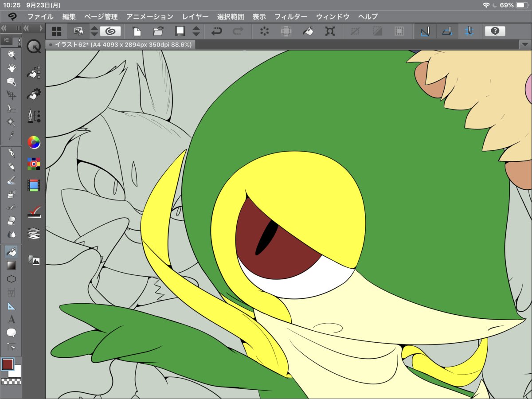Screen dimensions: 532x399
Task: Select the Pencil tool
Action: pos(12,167)
